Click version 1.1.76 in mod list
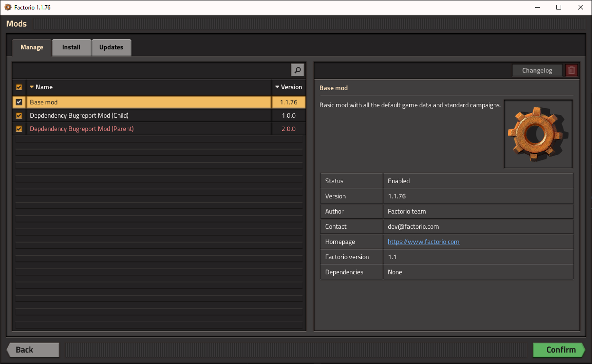Image resolution: width=592 pixels, height=364 pixels. click(x=289, y=102)
